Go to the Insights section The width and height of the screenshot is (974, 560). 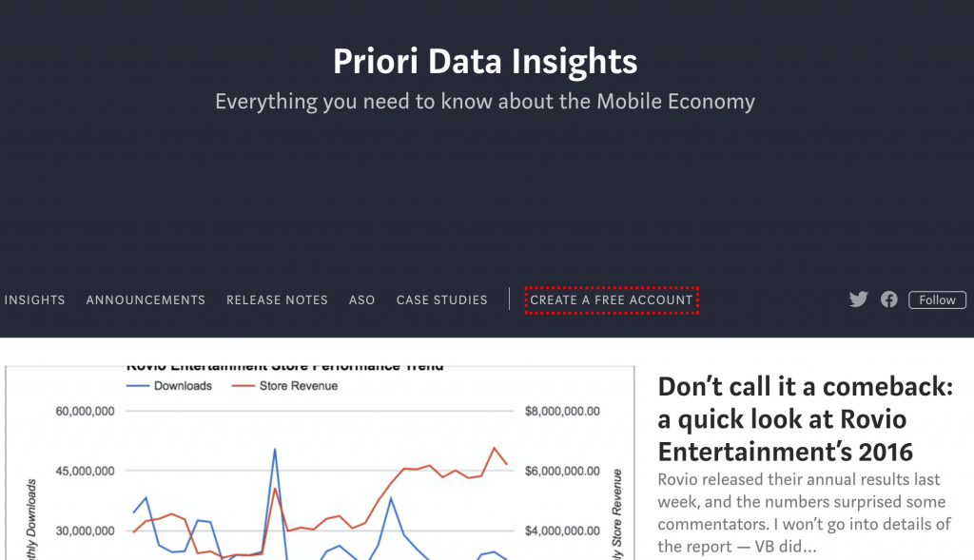coord(34,299)
